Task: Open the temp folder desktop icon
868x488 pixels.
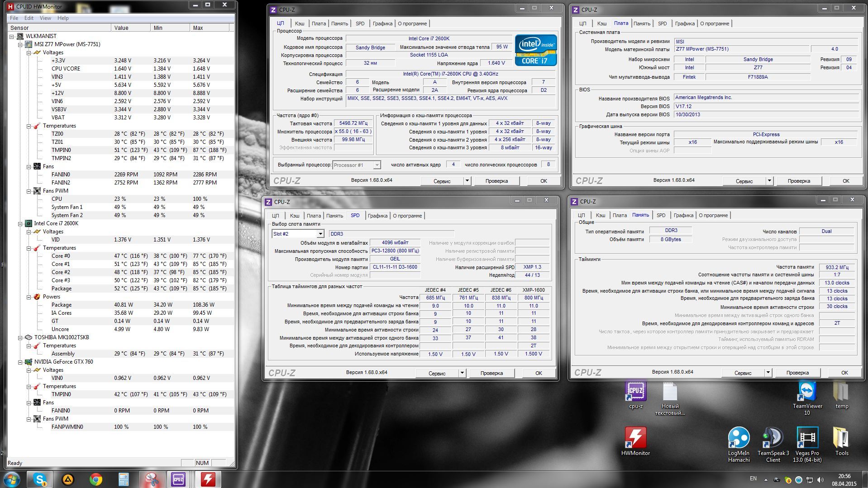Action: pyautogui.click(x=842, y=395)
